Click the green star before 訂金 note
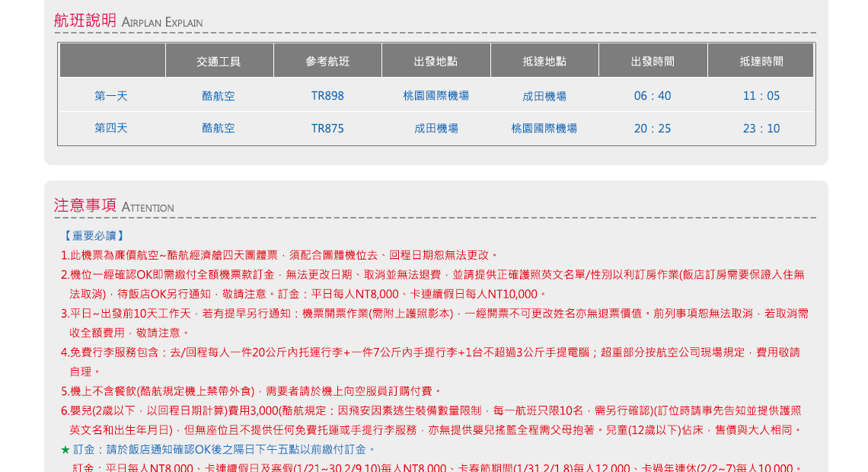This screenshot has width=868, height=472. tap(65, 449)
